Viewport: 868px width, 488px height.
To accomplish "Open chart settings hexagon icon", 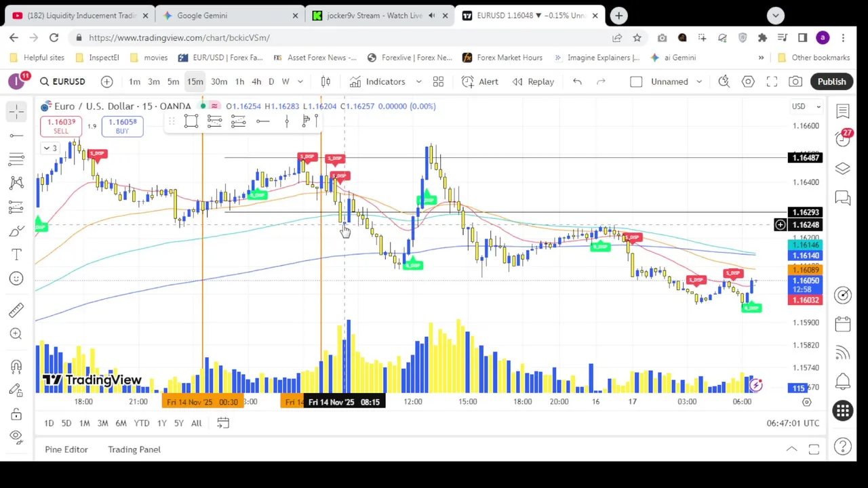I will pyautogui.click(x=748, y=81).
